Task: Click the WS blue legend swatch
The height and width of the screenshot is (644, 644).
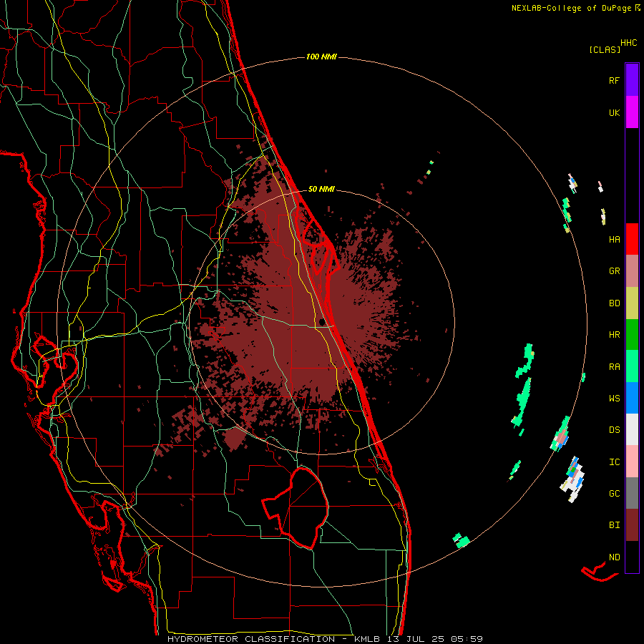Action: click(x=632, y=398)
